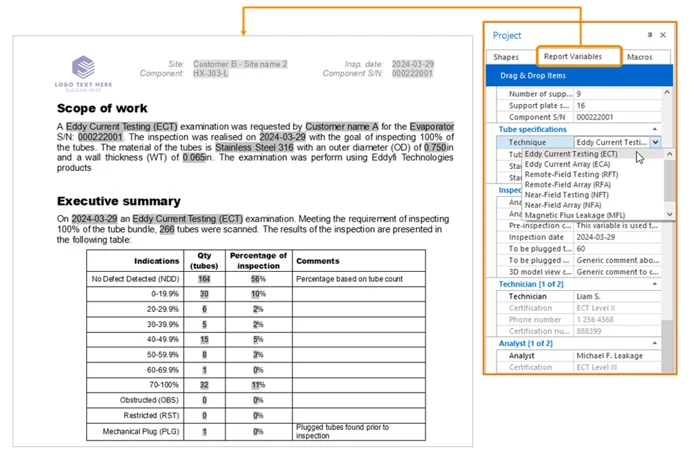Select Remote-Field Testing (RFT) from list
The height and width of the screenshot is (454, 689).
[571, 174]
